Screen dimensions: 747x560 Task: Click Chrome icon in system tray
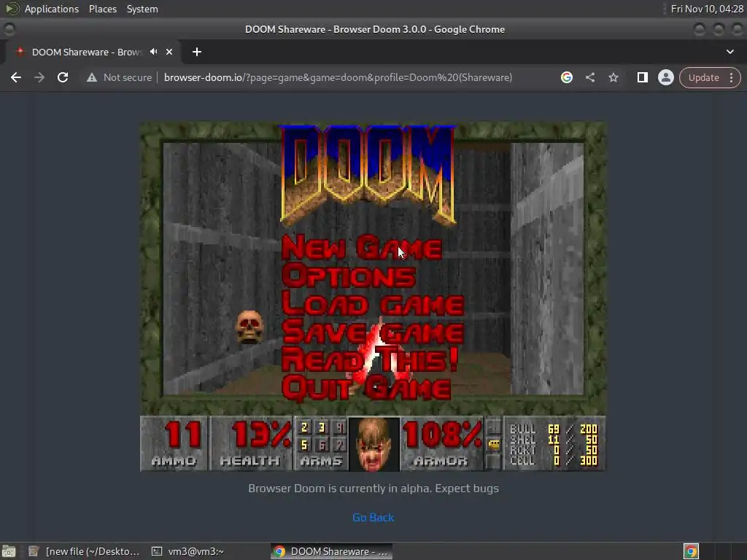[x=691, y=551]
